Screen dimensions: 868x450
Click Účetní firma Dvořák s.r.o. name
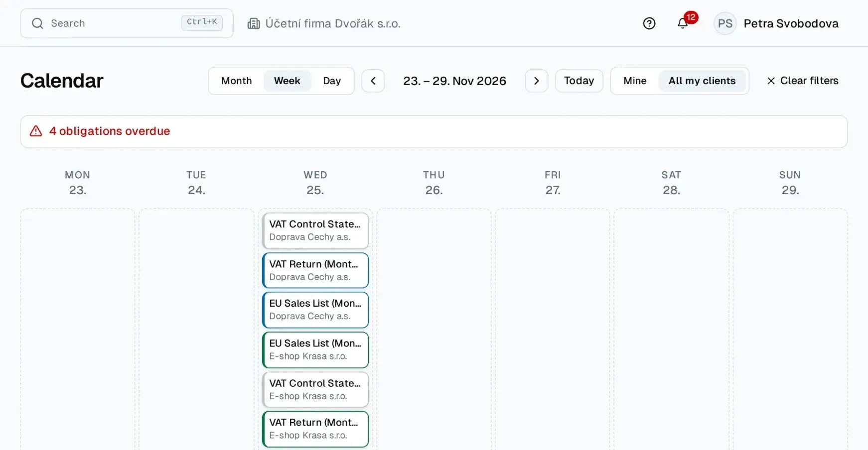pyautogui.click(x=333, y=23)
